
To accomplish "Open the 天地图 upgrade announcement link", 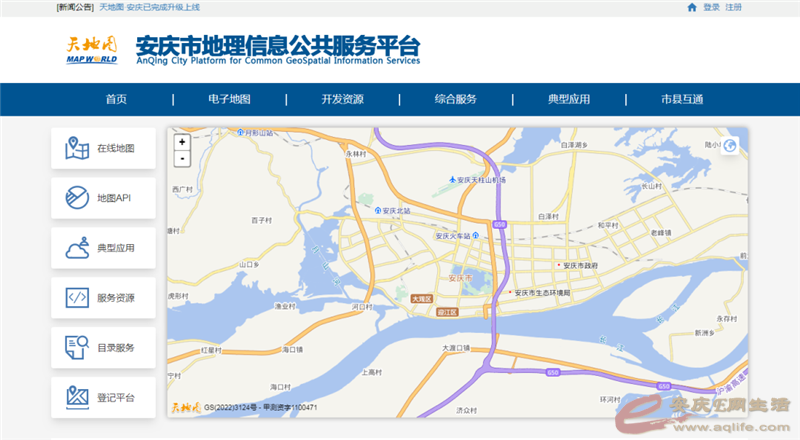I will tap(149, 7).
